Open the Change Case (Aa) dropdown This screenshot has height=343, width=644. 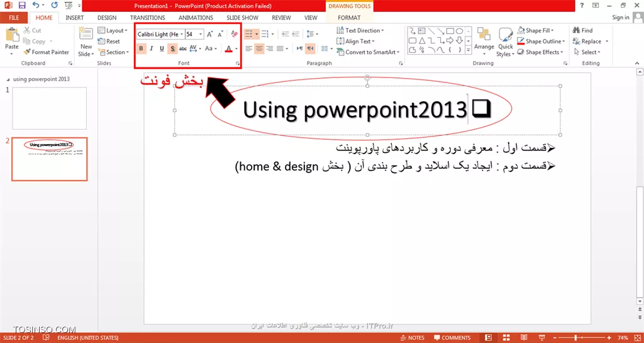tap(211, 48)
